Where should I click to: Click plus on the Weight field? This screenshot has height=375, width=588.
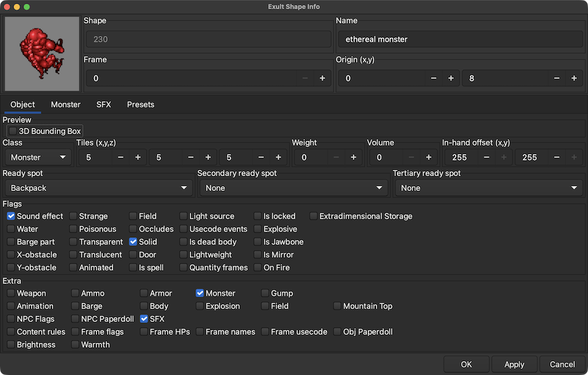point(353,158)
